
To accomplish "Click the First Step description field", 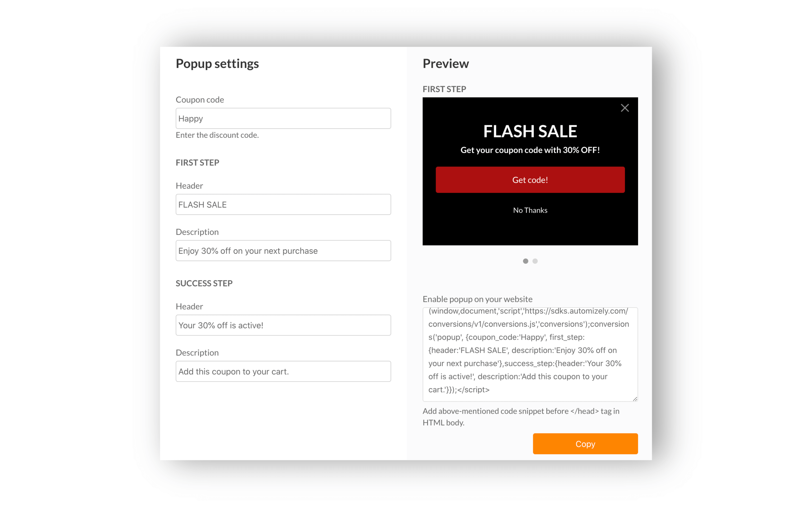I will click(x=283, y=251).
